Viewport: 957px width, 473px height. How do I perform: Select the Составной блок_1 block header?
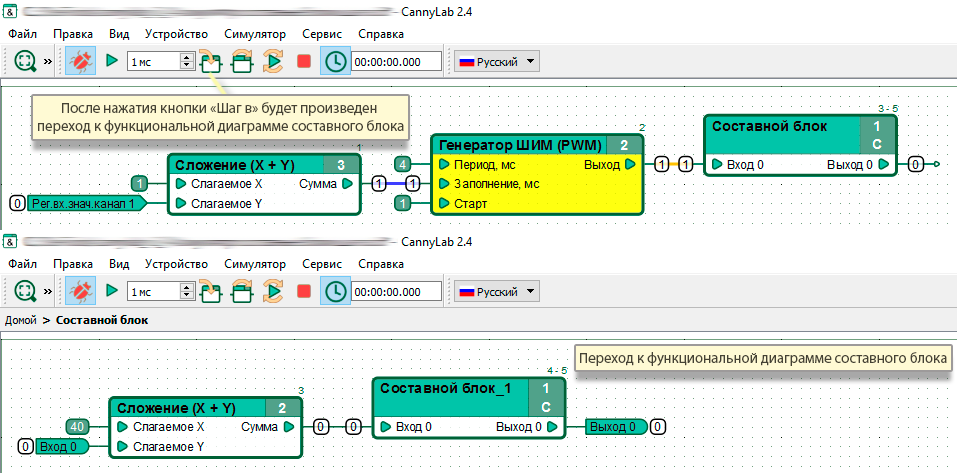tap(468, 398)
